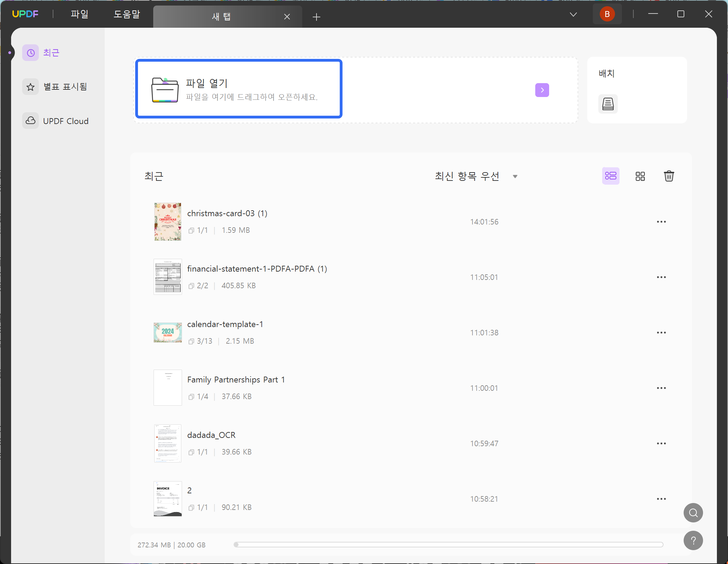Click the 14:01:56 timestamp
Image resolution: width=728 pixels, height=564 pixels.
coord(484,222)
